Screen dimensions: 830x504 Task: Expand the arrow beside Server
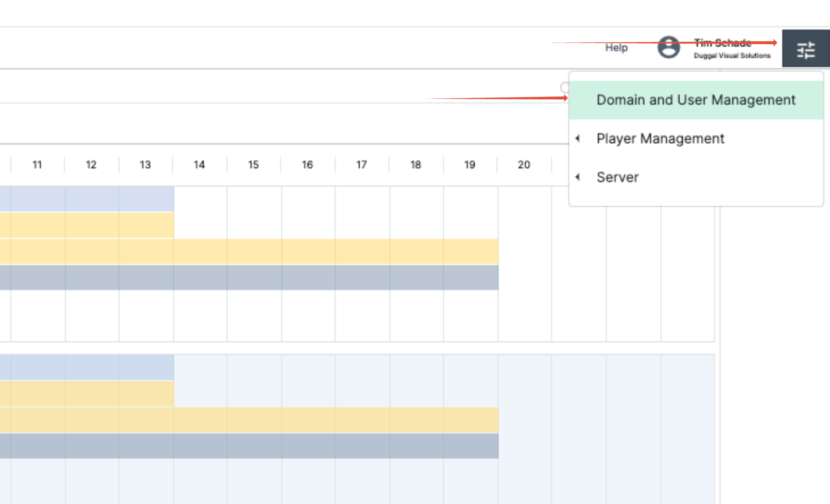(x=578, y=177)
